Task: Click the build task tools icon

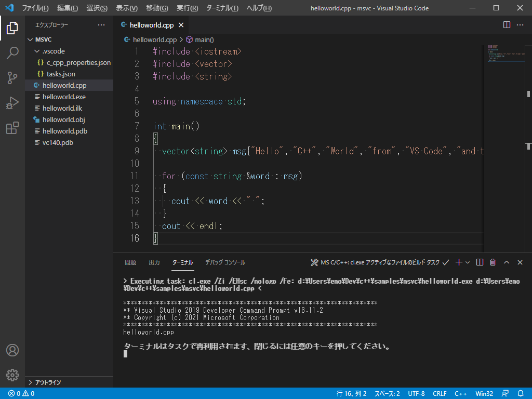Action: [x=314, y=262]
